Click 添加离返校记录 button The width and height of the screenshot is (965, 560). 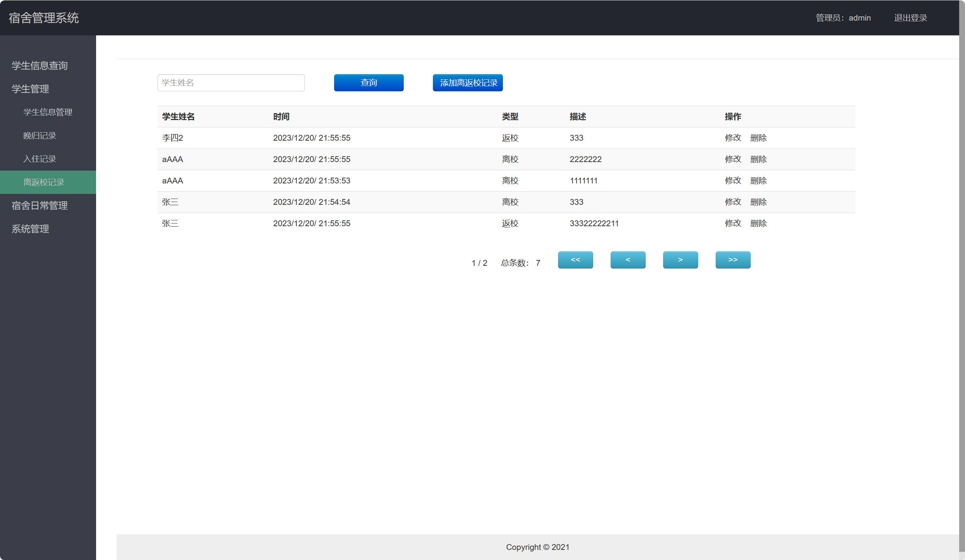click(x=468, y=83)
